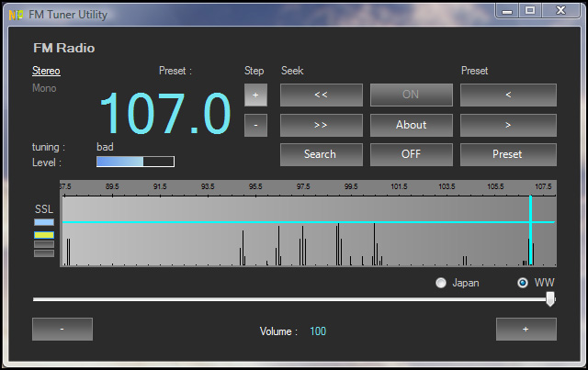Click the bottom gray SSL level box
This screenshot has width=588, height=370.
(44, 253)
